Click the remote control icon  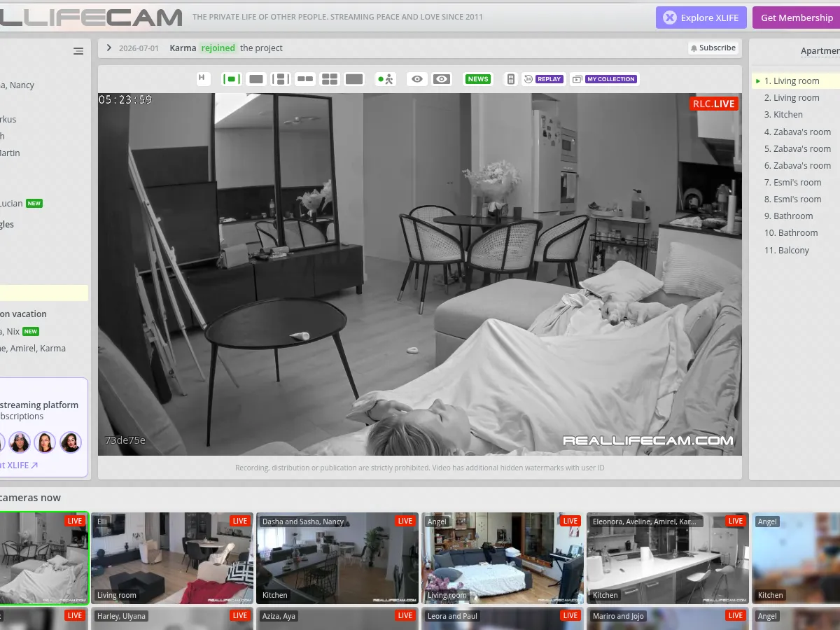pos(511,79)
